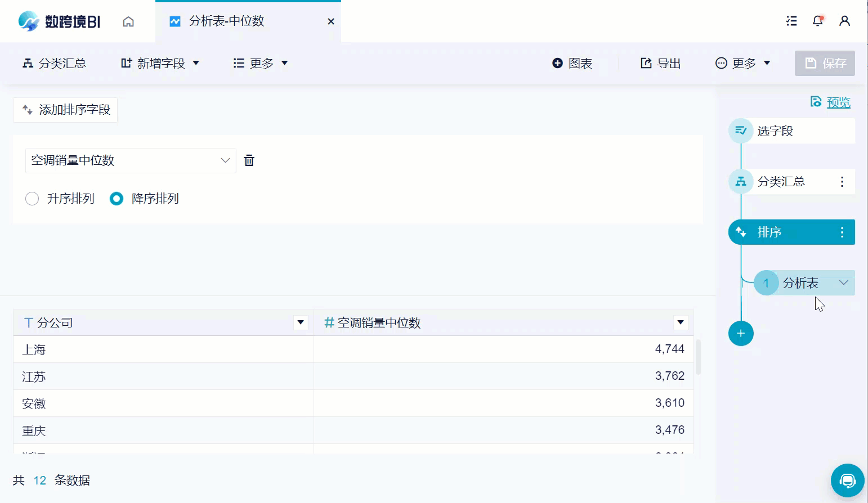Click the table vertical scrollbar
The height and width of the screenshot is (503, 868).
click(699, 357)
